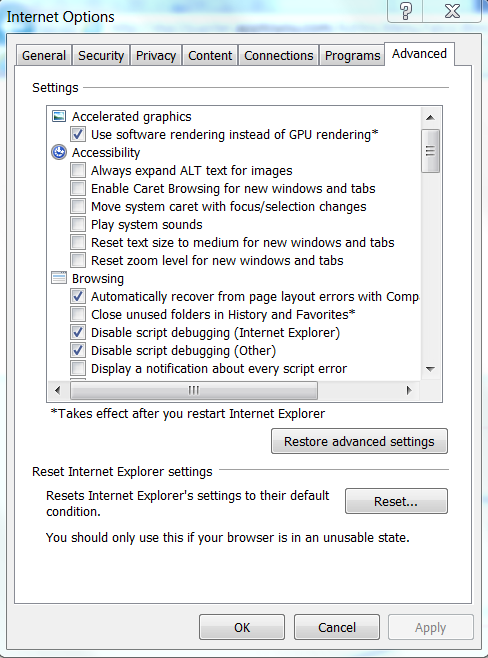Click the vertical scrollbar up arrow
The height and width of the screenshot is (658, 488).
430,118
